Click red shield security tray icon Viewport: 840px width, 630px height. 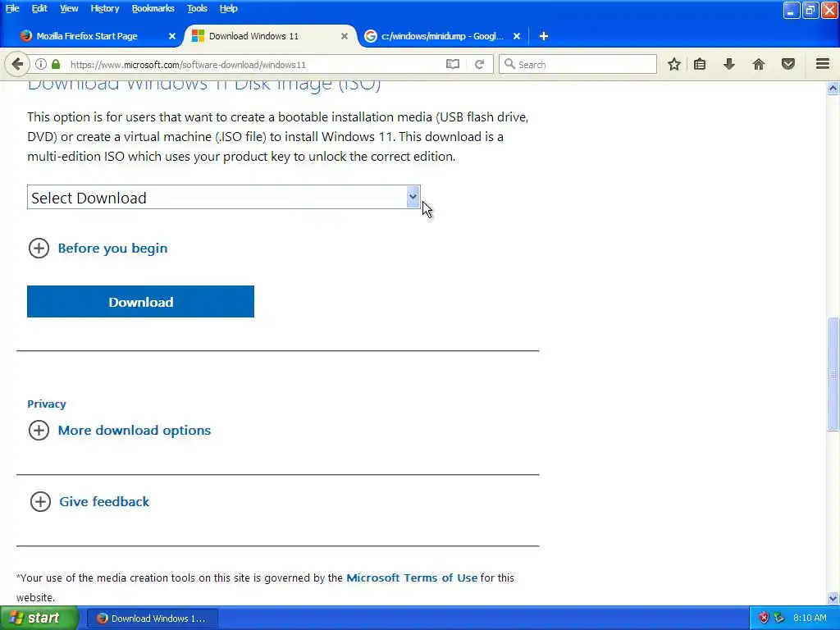point(764,618)
